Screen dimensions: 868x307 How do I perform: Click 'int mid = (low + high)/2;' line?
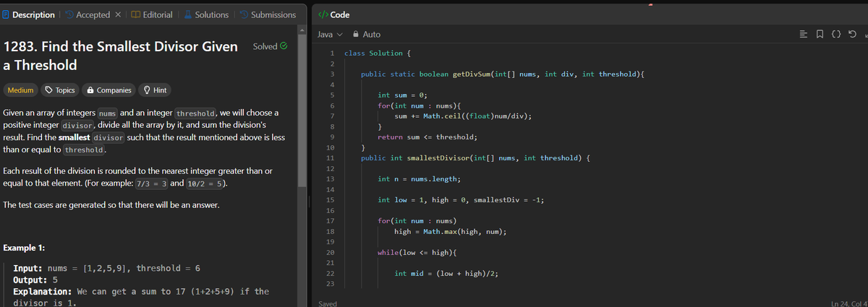(x=446, y=274)
